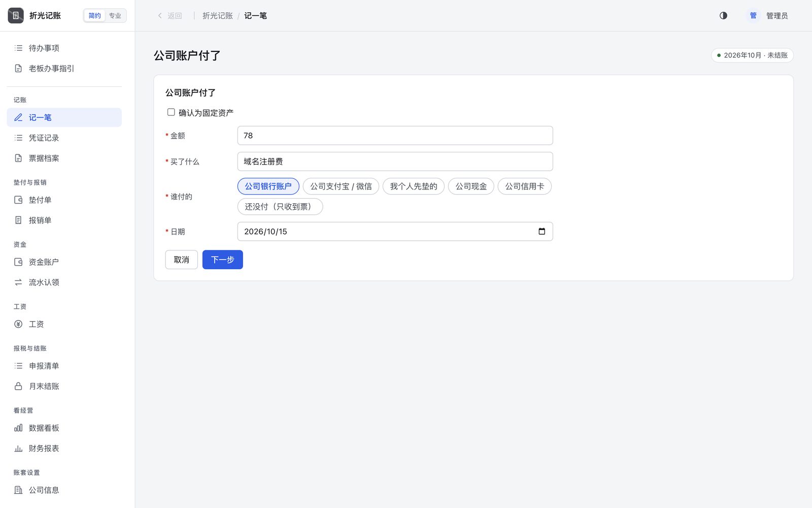Open 流水认领 in the sidebar
812x508 pixels.
pos(64,282)
